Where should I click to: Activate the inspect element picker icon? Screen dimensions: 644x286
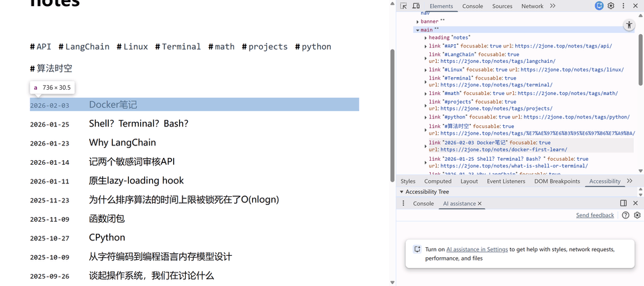[404, 6]
